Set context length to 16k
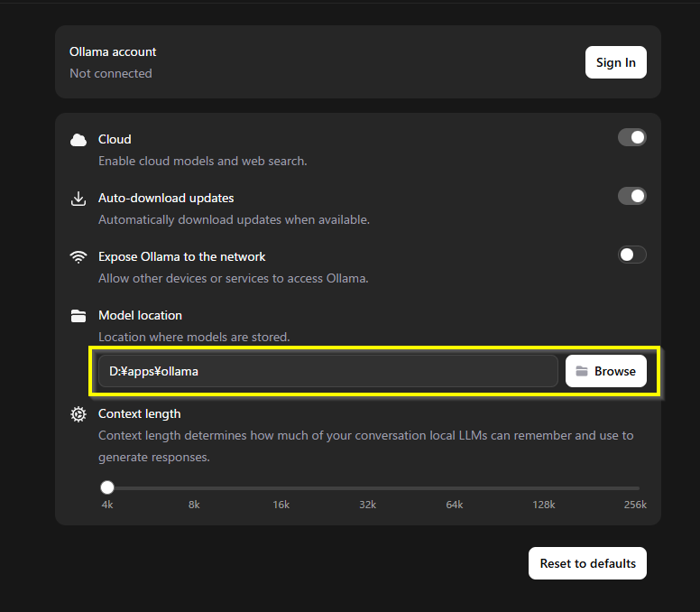Image resolution: width=700 pixels, height=612 pixels. 281,488
